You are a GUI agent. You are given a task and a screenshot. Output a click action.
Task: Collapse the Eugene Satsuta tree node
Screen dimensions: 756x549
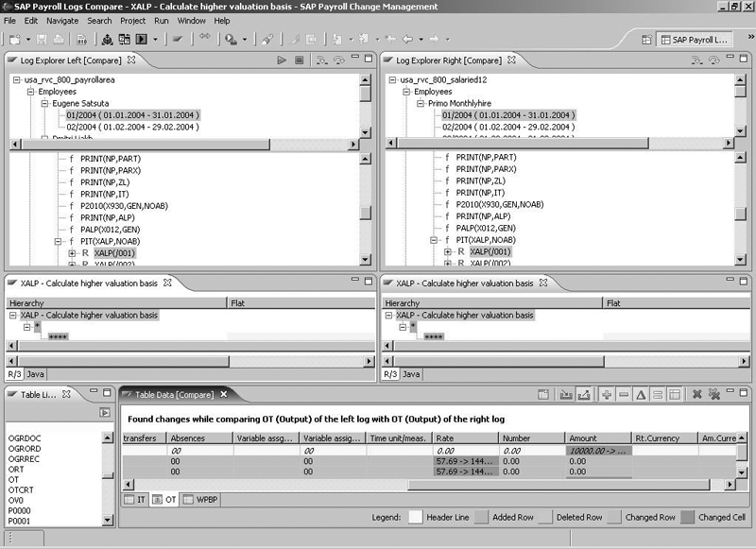[x=43, y=104]
